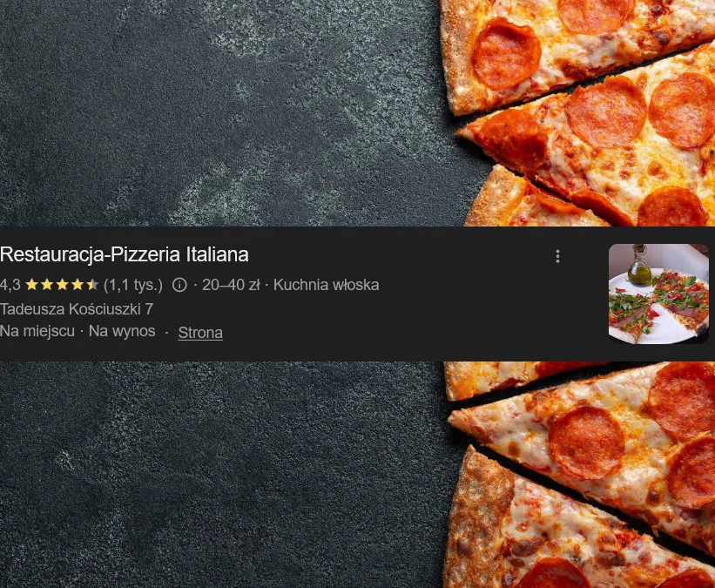The height and width of the screenshot is (588, 715).
Task: Open the three-dot more options menu
Action: pos(557,256)
